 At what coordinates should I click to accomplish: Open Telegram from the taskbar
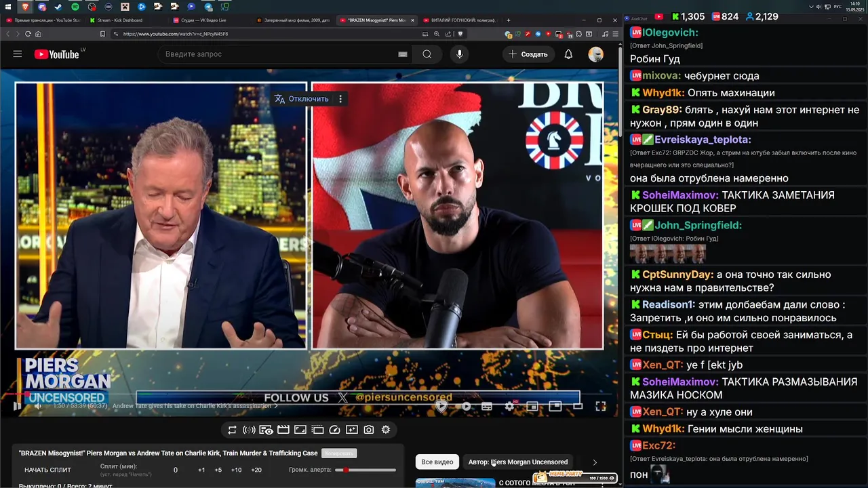pos(208,7)
